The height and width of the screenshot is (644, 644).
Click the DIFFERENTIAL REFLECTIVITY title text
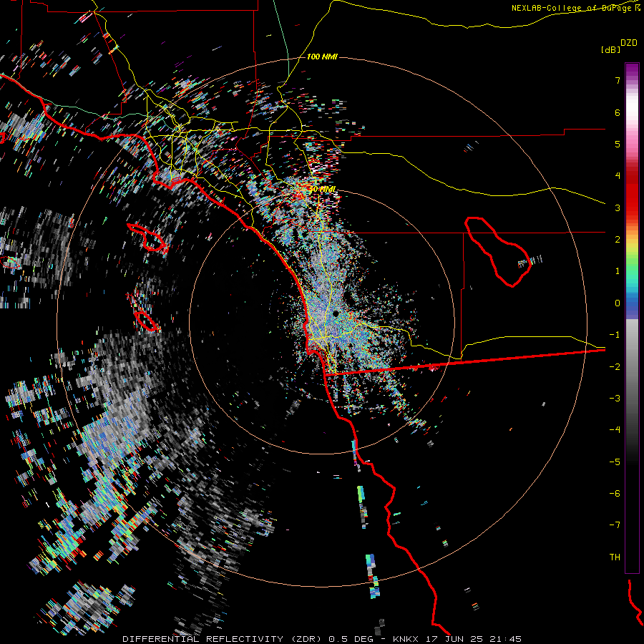[203, 639]
